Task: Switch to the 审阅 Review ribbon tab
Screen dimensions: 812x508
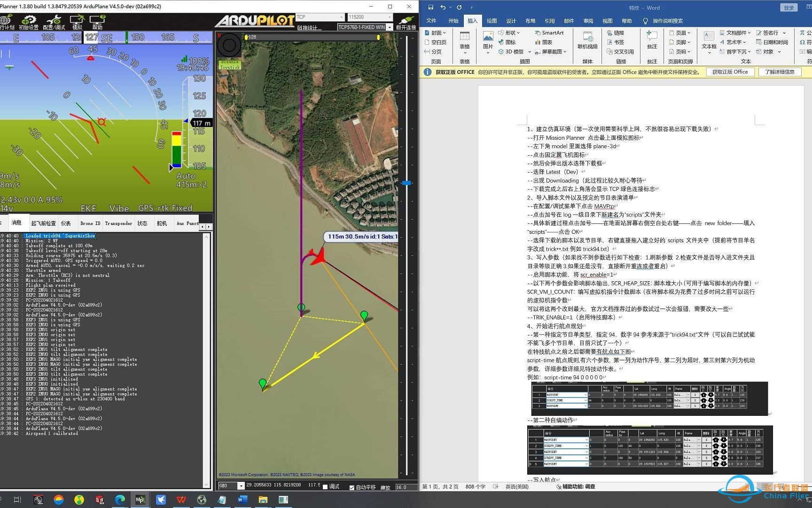Action: (588, 21)
